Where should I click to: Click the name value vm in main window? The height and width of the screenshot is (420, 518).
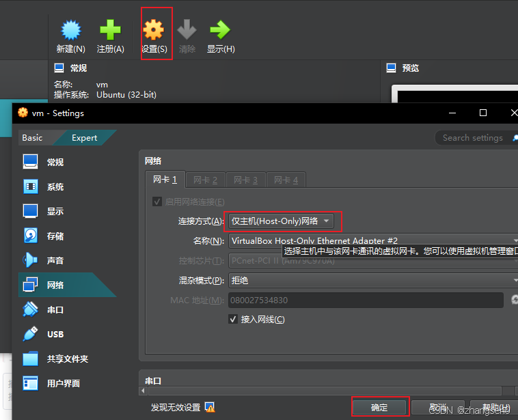(x=102, y=85)
